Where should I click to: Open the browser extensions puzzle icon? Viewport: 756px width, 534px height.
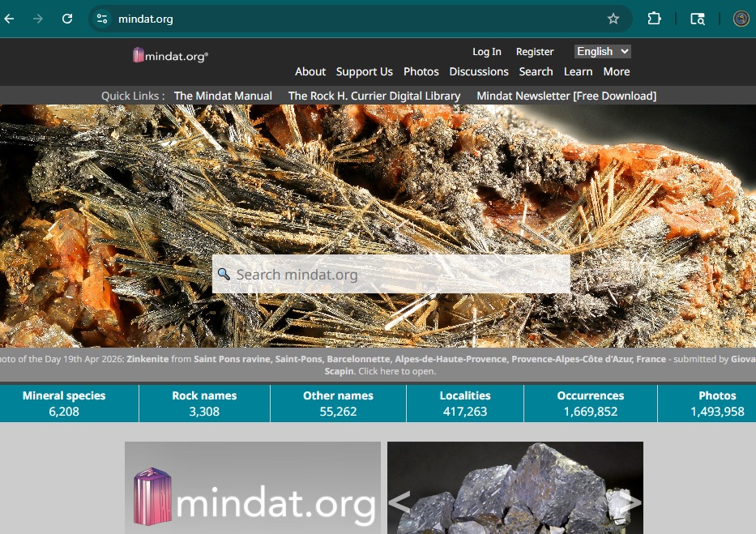point(654,18)
